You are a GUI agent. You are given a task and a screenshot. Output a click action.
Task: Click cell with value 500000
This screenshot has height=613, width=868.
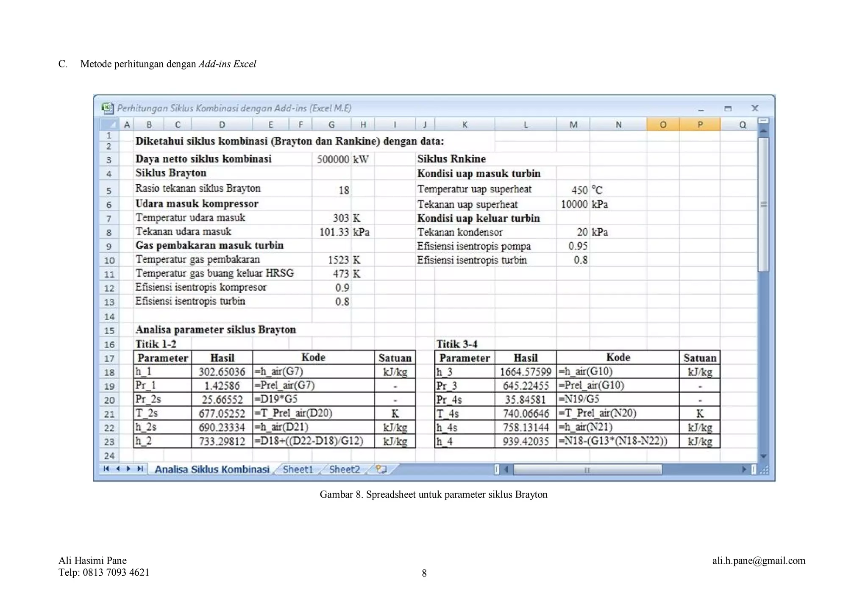[x=332, y=159]
